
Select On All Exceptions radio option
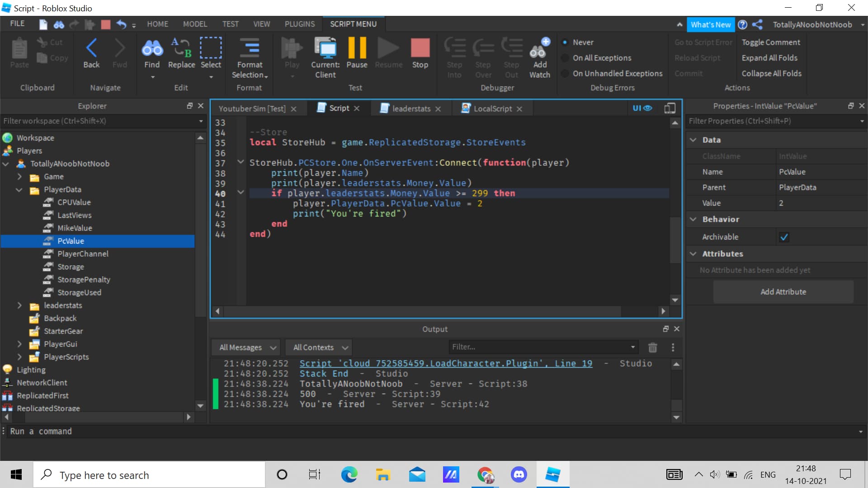[x=565, y=58]
